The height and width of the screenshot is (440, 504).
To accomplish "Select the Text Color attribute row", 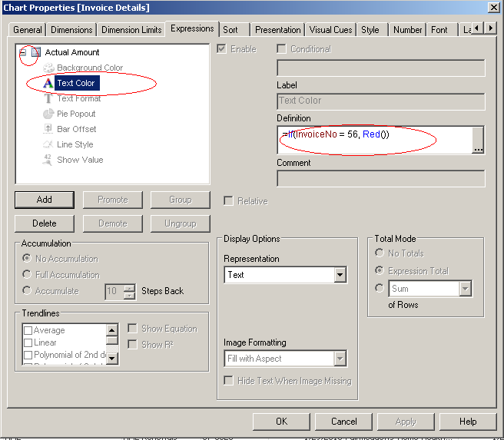I will [x=76, y=83].
